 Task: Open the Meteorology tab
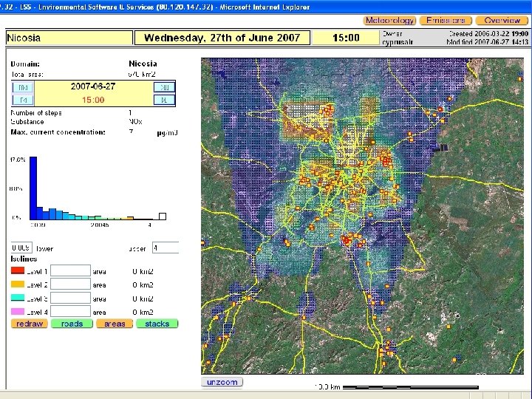[x=389, y=21]
